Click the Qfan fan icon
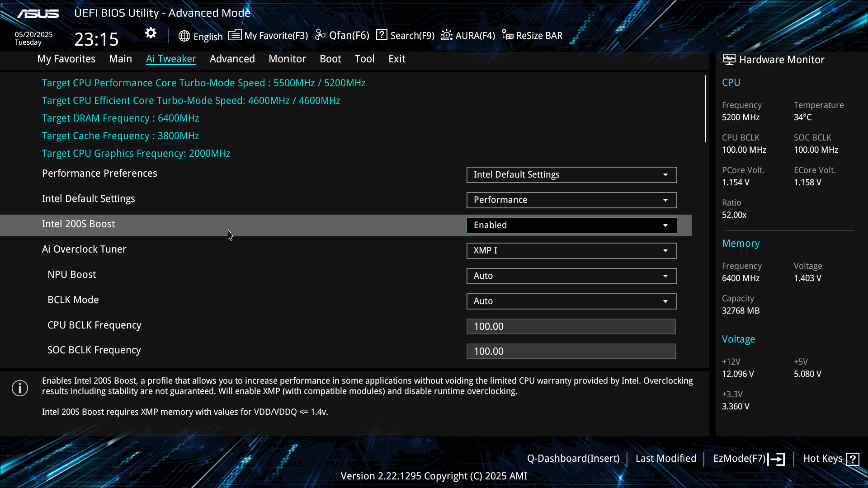Image resolution: width=868 pixels, height=488 pixels. 320,35
